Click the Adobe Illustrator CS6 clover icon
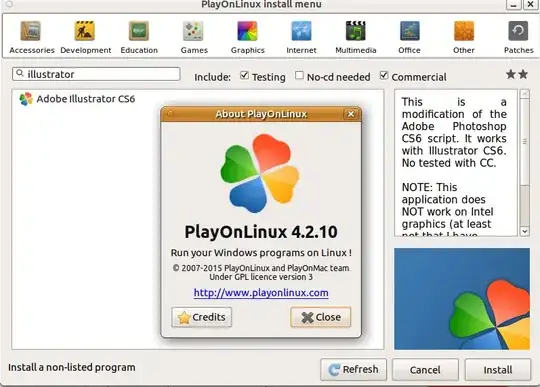The width and height of the screenshot is (540, 387). (26, 99)
